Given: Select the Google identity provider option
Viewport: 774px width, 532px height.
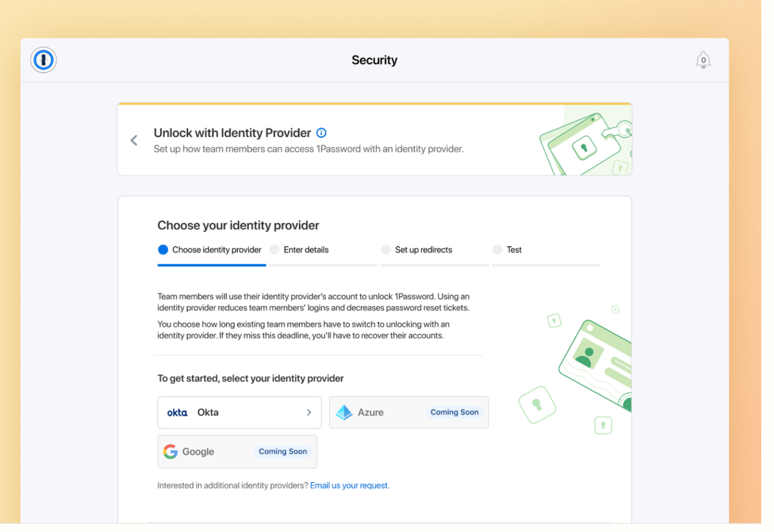Looking at the screenshot, I should (x=237, y=451).
